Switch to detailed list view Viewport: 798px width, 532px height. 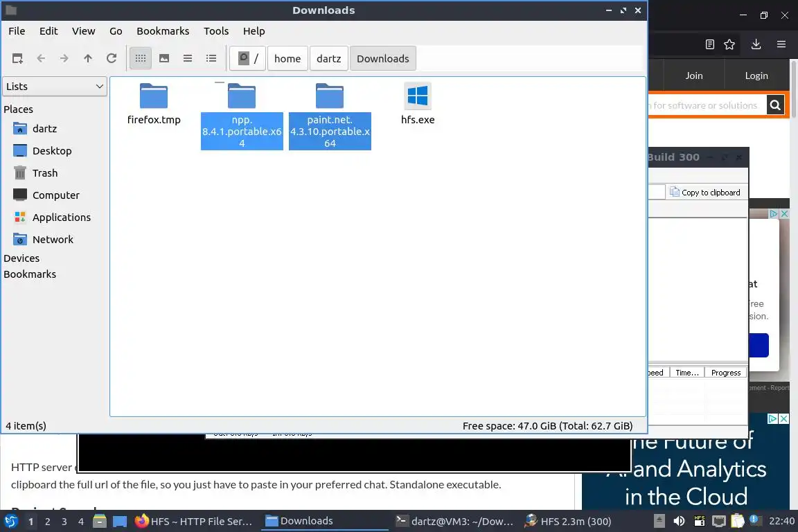211,59
